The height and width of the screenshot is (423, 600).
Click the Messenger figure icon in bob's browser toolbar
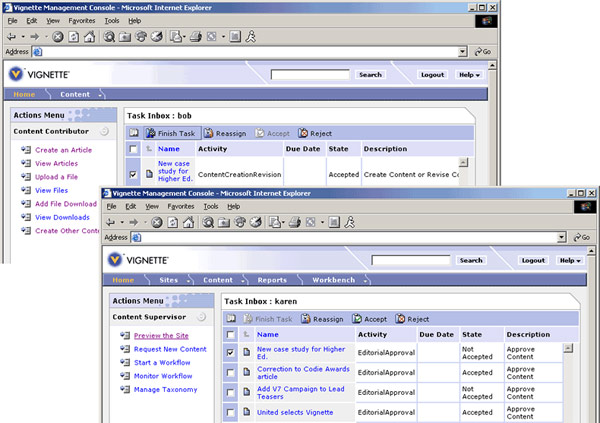(251, 37)
